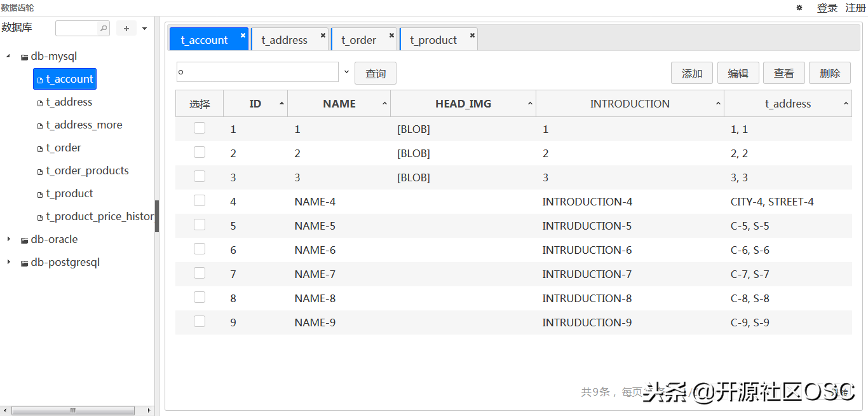Screen dimensions: 868x416
Task: Close the t_account tab with its x icon
Action: (243, 36)
